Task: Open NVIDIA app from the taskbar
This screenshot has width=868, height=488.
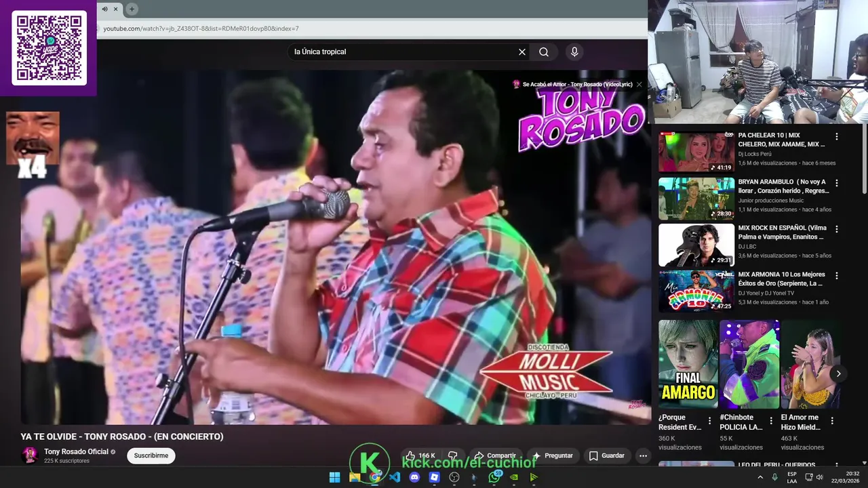Action: click(x=514, y=477)
